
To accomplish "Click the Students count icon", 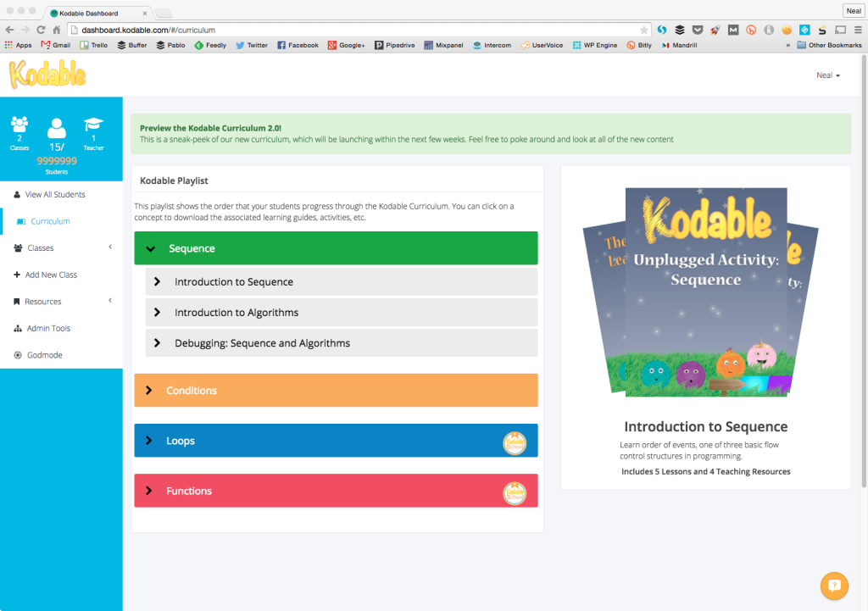I will [57, 128].
